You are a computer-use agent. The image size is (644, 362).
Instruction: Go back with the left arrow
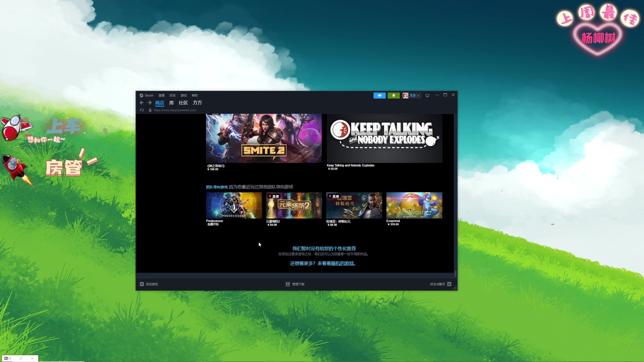(142, 103)
